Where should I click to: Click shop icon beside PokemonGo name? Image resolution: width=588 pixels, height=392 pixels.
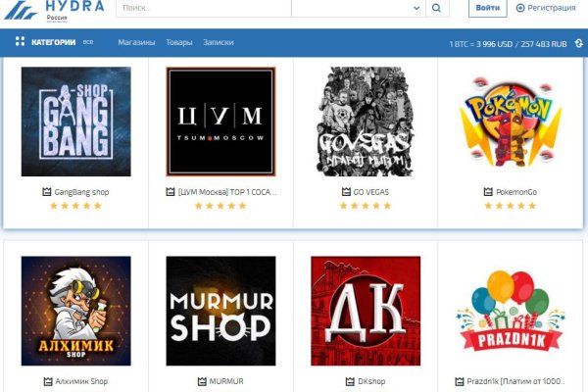pos(487,192)
